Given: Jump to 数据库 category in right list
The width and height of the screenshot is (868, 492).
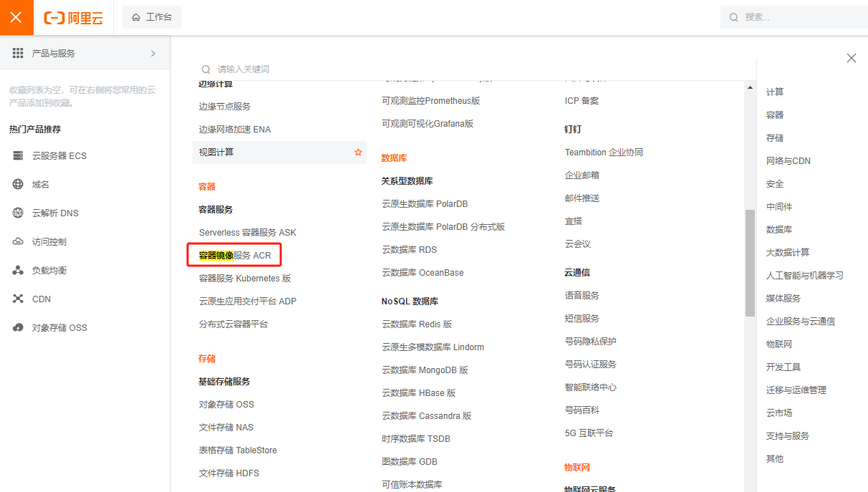Looking at the screenshot, I should [779, 229].
